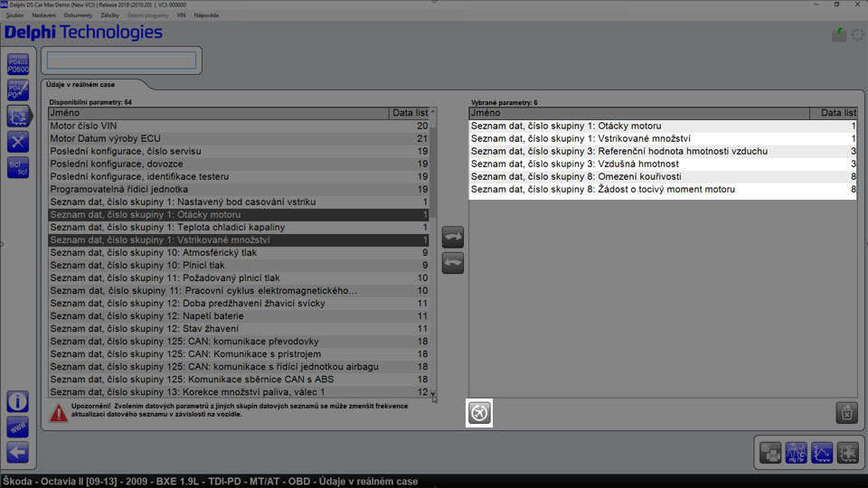This screenshot has height=488, width=868.
Task: Click available list scrollbar down arrow
Action: [433, 394]
